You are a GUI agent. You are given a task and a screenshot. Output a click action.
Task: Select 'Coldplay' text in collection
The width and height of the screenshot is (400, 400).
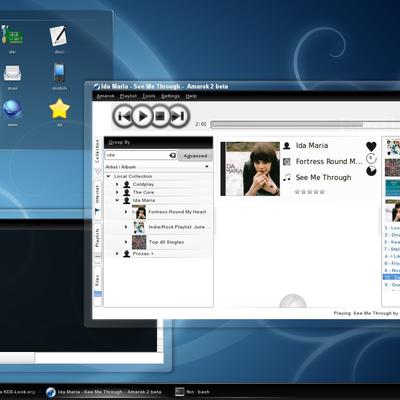tap(143, 184)
